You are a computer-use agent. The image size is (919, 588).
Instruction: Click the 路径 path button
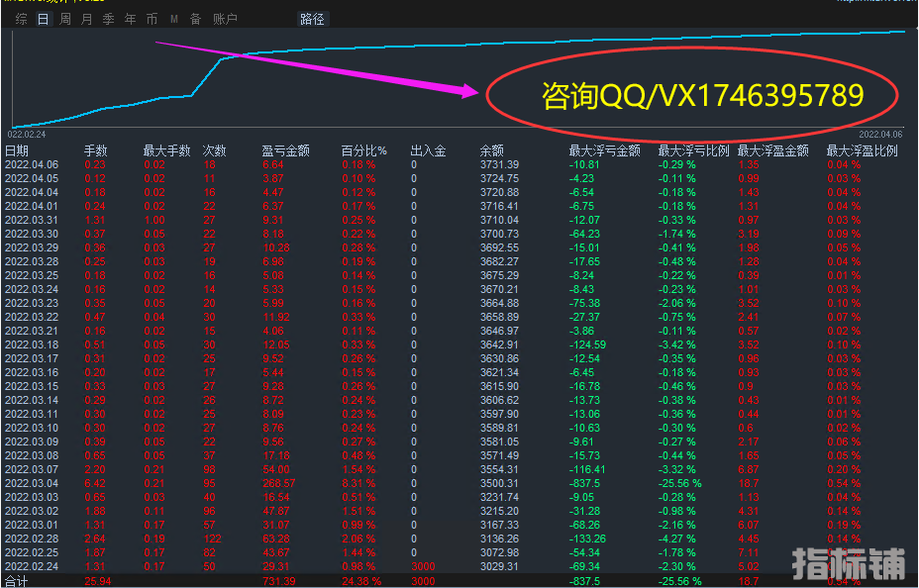pos(312,19)
